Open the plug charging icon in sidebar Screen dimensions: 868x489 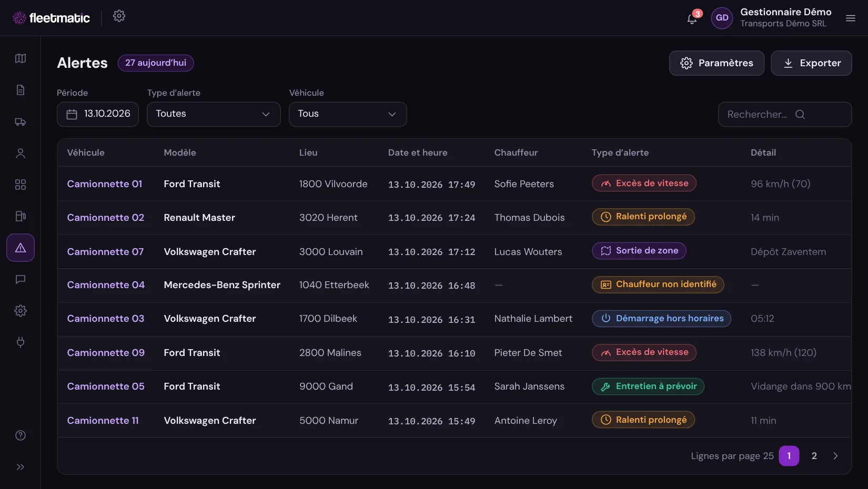pyautogui.click(x=21, y=342)
